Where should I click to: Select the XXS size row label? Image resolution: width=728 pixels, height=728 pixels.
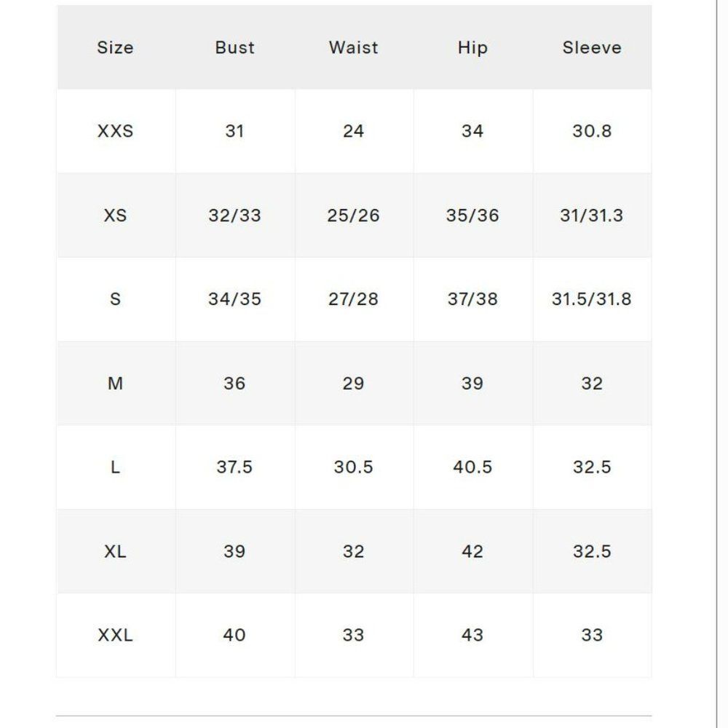[115, 131]
